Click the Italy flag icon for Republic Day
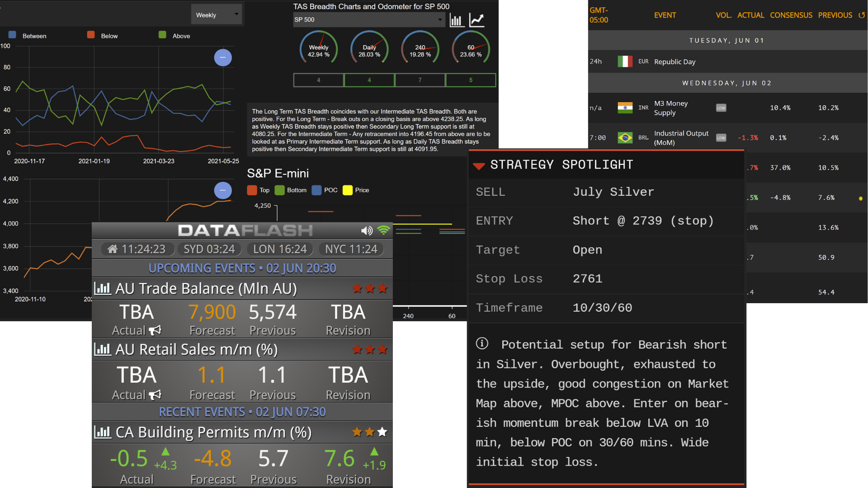Screen dimensions: 868x488 coord(625,61)
